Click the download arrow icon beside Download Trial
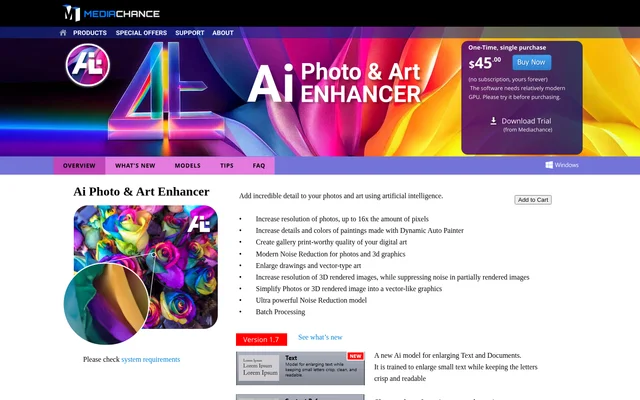This screenshot has width=640, height=400. point(493,121)
